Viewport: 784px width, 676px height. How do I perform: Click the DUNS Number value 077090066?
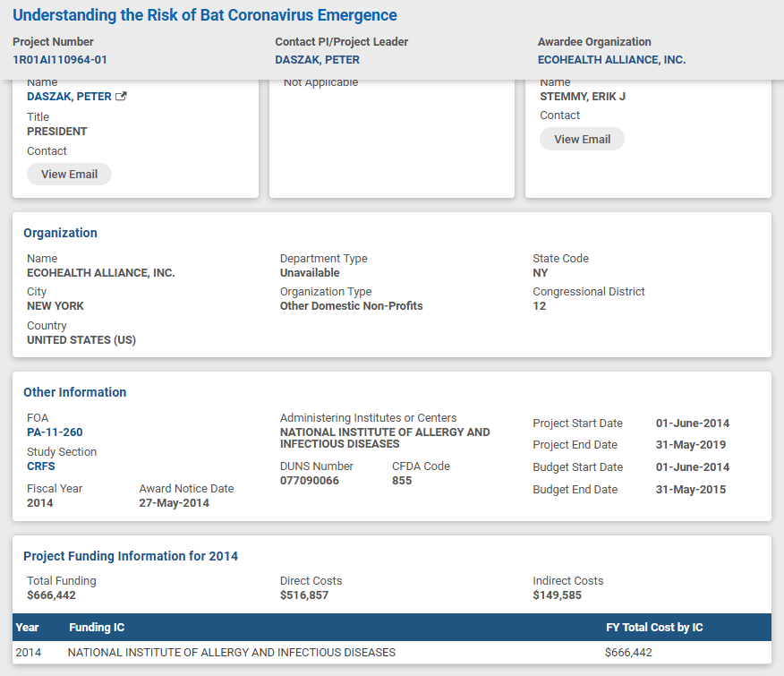tap(310, 481)
